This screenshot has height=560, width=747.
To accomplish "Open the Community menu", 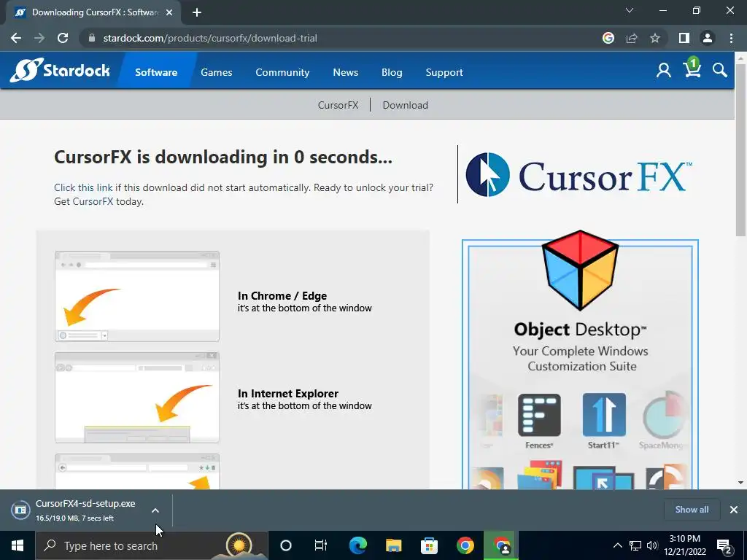I will click(x=282, y=72).
